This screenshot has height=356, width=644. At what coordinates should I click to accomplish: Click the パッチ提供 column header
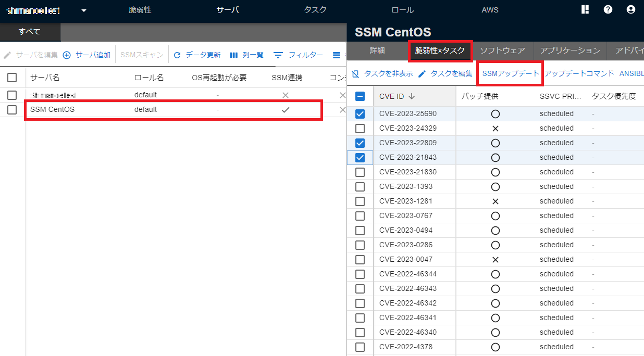[480, 96]
